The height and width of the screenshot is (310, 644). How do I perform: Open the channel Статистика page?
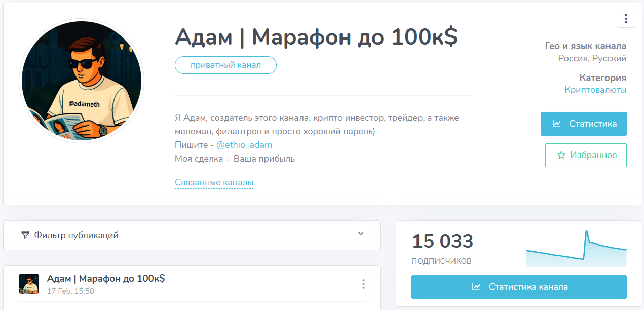click(x=583, y=123)
